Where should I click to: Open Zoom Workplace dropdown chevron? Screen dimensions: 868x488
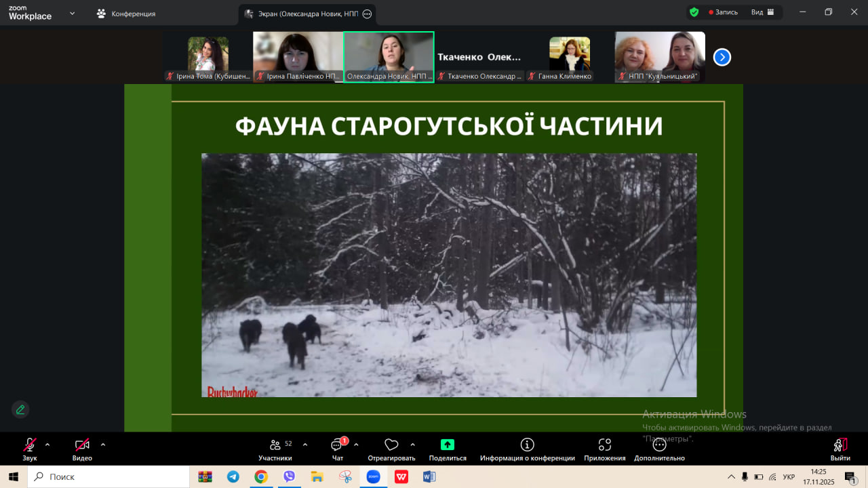73,13
